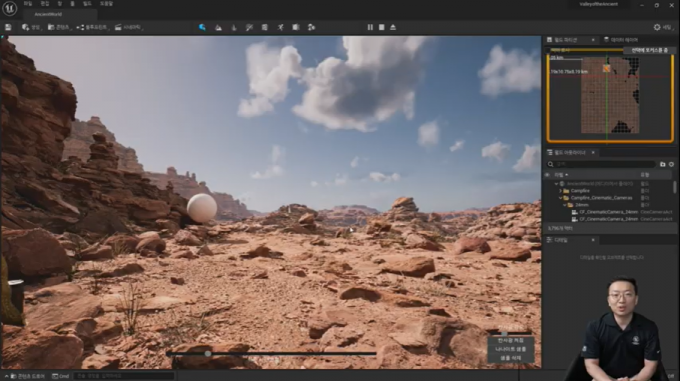Viewport: 680px width, 381px height.
Task: Select the Foliage mode icon
Action: point(234,27)
